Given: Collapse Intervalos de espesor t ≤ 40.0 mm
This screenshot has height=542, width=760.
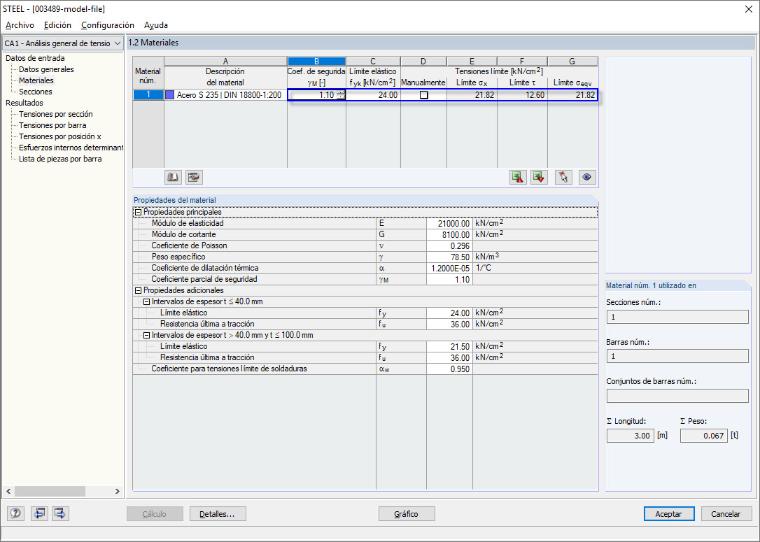Looking at the screenshot, I should coord(146,302).
